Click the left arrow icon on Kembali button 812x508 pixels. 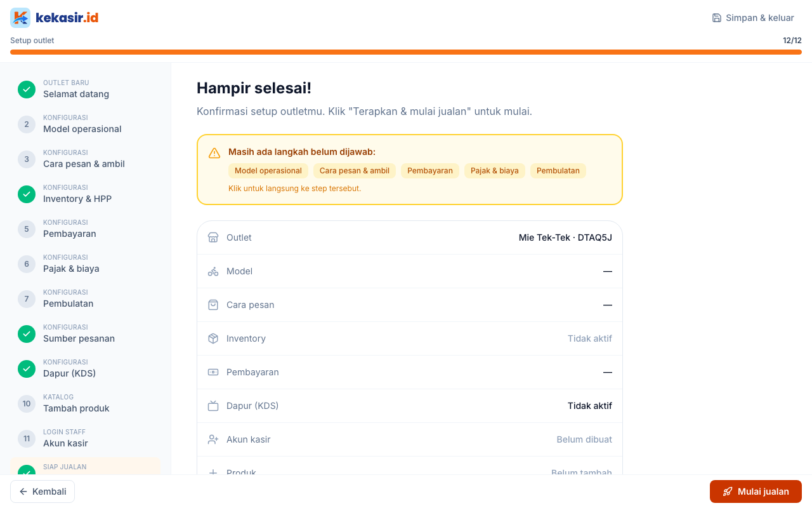pos(23,491)
